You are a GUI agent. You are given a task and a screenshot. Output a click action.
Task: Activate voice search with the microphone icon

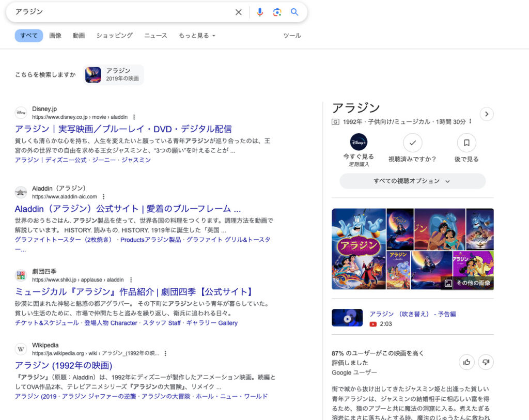click(260, 12)
